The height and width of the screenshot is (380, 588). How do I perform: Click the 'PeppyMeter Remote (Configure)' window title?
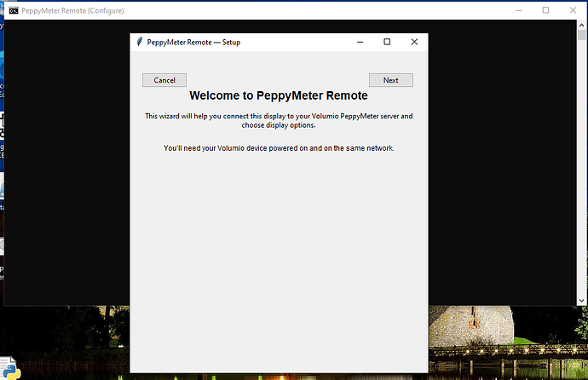coord(72,10)
